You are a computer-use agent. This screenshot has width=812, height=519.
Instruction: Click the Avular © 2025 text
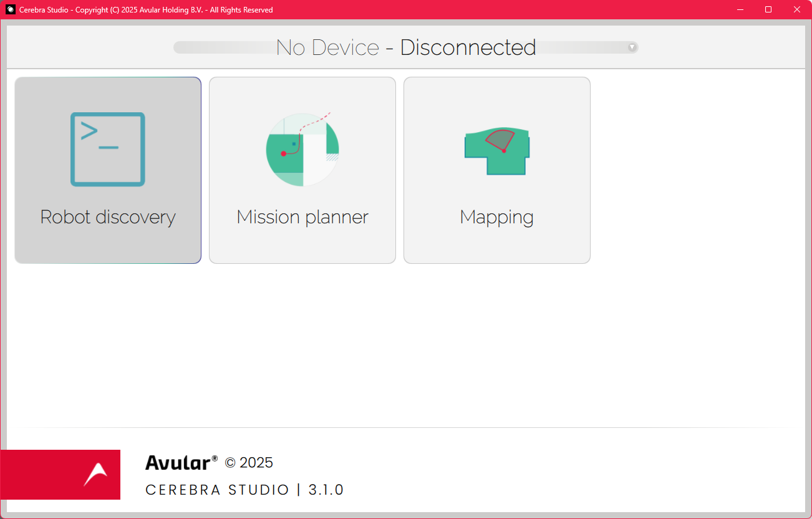tap(209, 462)
